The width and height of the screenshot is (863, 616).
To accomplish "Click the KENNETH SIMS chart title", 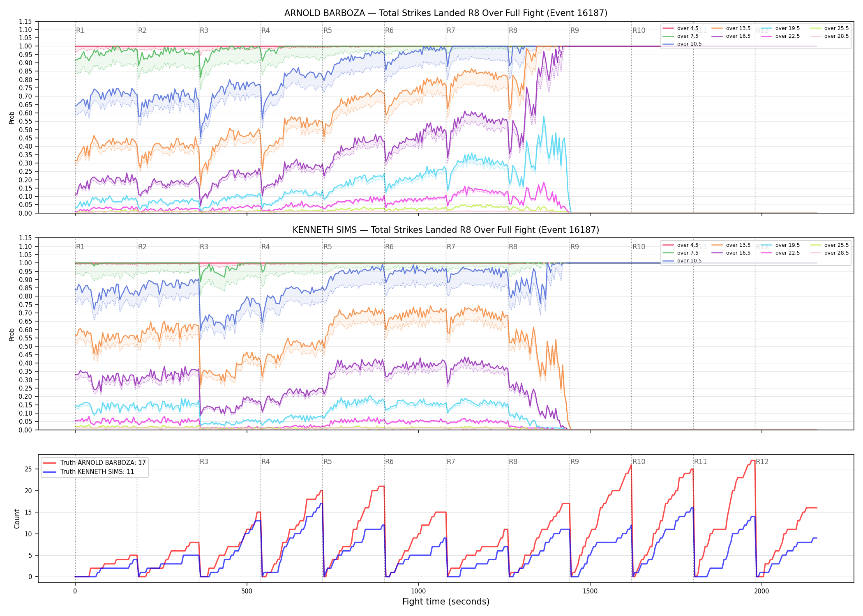I will click(x=446, y=230).
